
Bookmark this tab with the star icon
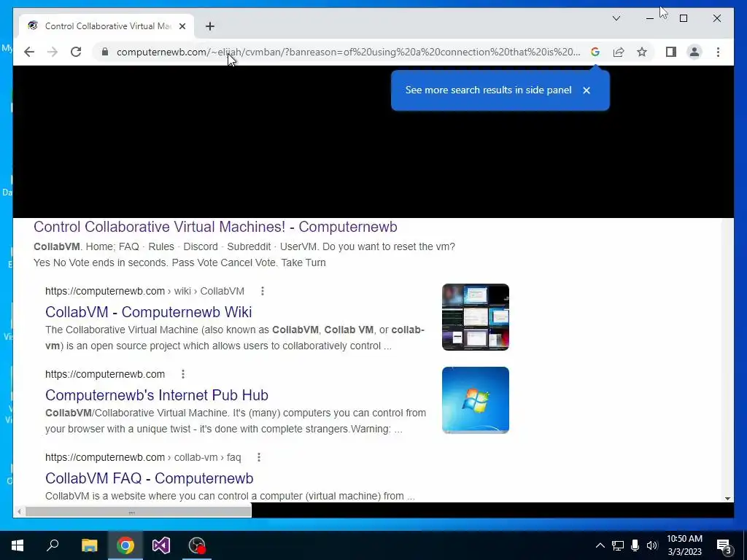pos(642,52)
